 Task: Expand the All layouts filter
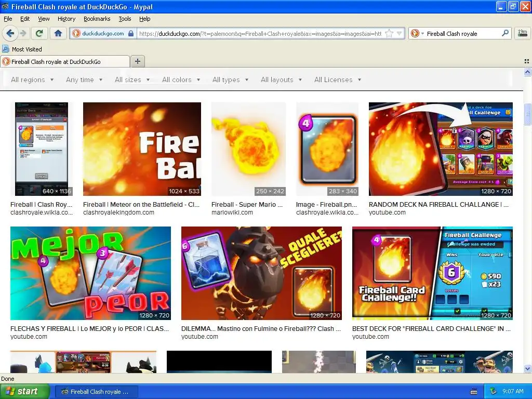pyautogui.click(x=281, y=79)
